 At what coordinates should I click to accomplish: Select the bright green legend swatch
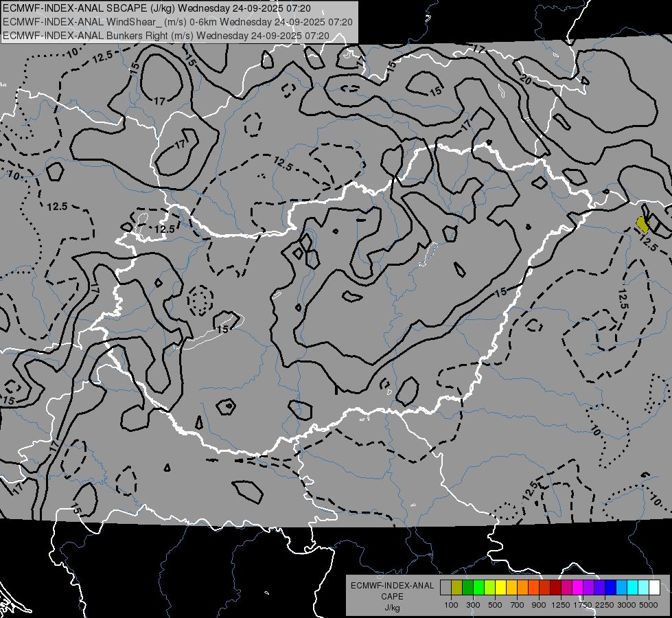478,587
